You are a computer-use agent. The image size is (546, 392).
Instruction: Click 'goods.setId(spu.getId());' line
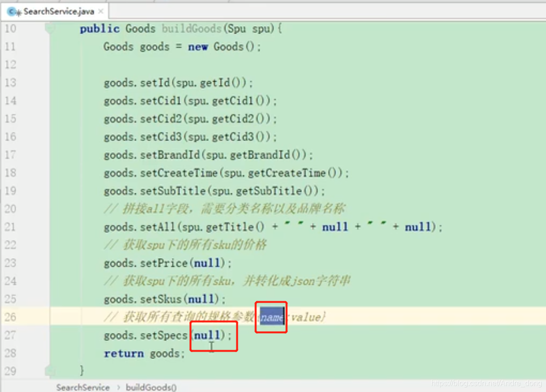pyautogui.click(x=178, y=83)
